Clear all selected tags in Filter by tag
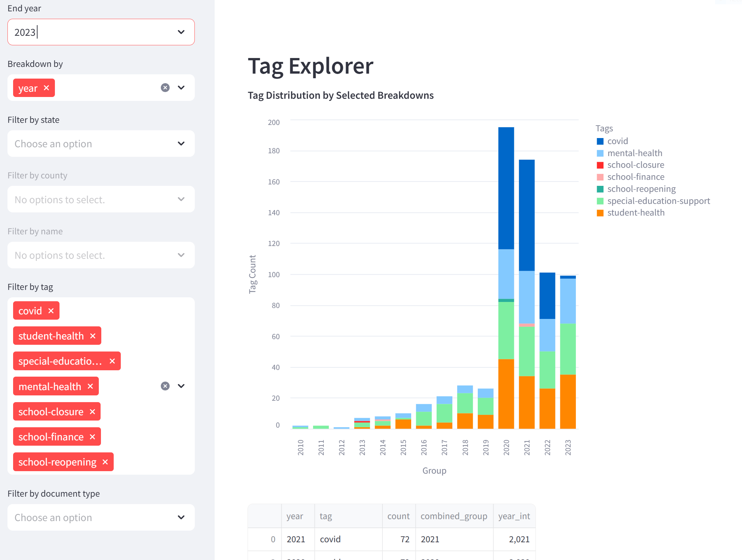The image size is (742, 560). [x=165, y=386]
